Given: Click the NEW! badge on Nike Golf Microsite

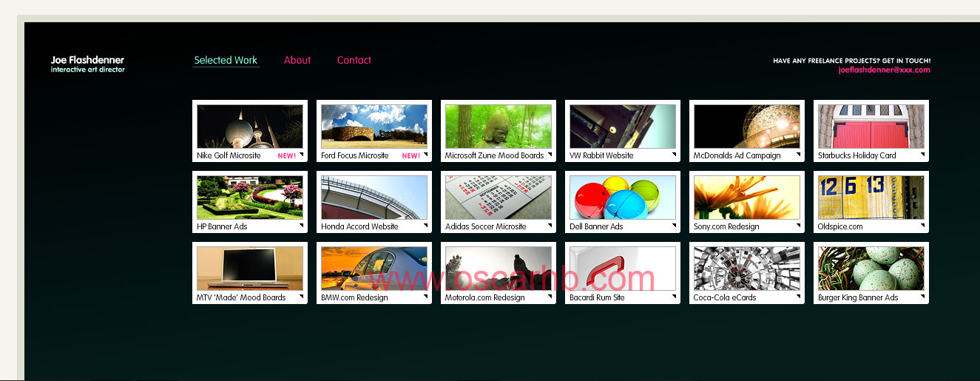Looking at the screenshot, I should [x=287, y=156].
